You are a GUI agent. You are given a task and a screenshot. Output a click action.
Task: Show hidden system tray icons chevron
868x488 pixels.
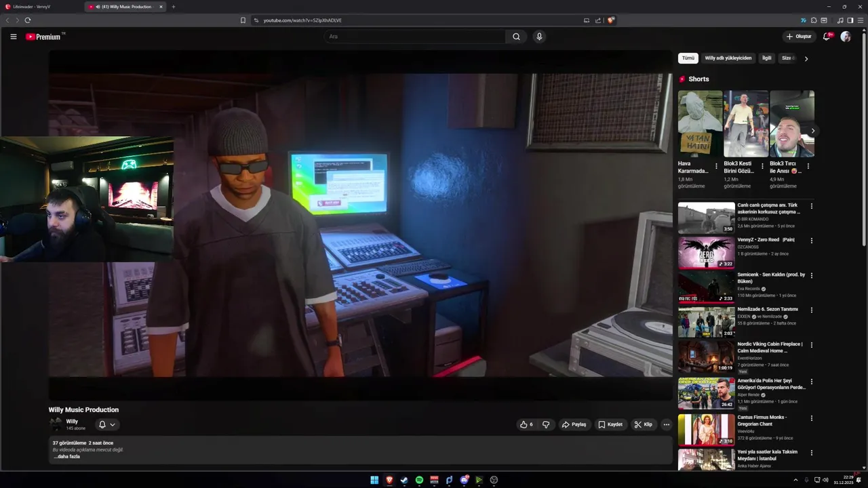coord(795,480)
